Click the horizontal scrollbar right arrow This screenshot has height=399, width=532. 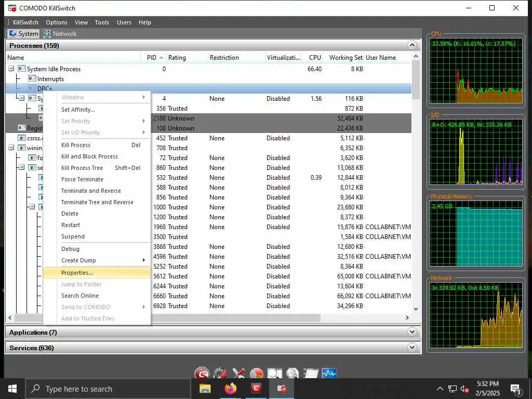click(407, 317)
